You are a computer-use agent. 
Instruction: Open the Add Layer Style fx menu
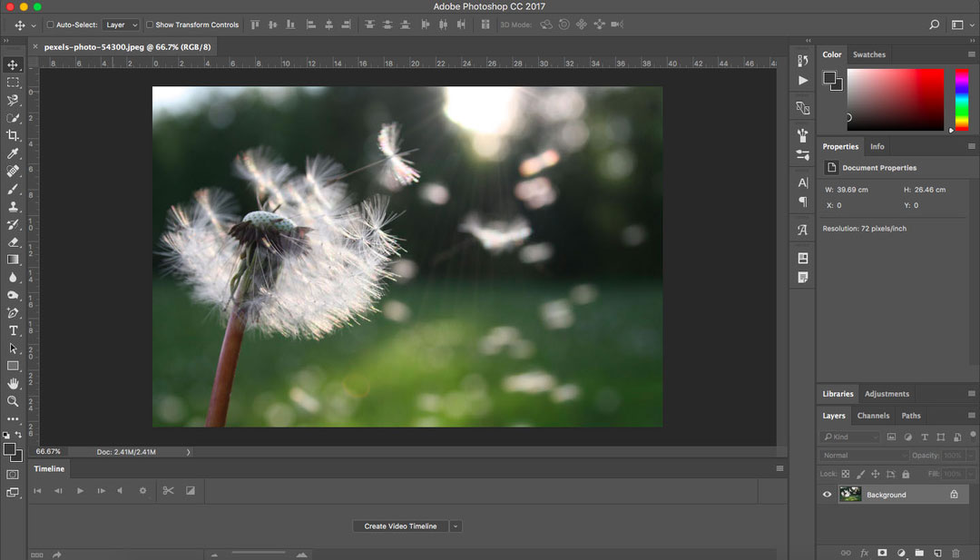pyautogui.click(x=863, y=552)
